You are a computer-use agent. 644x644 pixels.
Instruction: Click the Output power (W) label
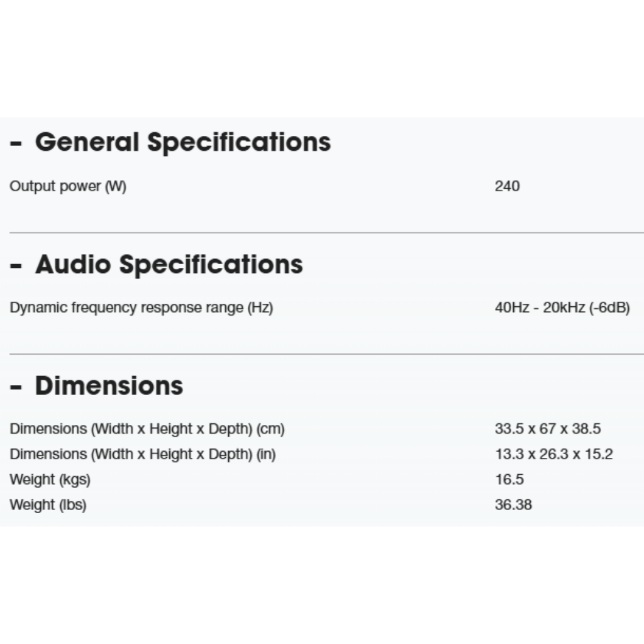pyautogui.click(x=68, y=186)
